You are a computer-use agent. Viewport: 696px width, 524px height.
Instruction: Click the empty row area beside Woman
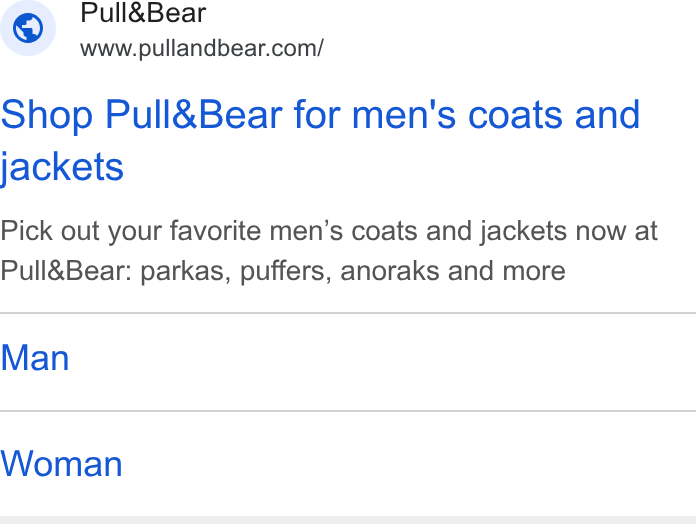pyautogui.click(x=408, y=464)
